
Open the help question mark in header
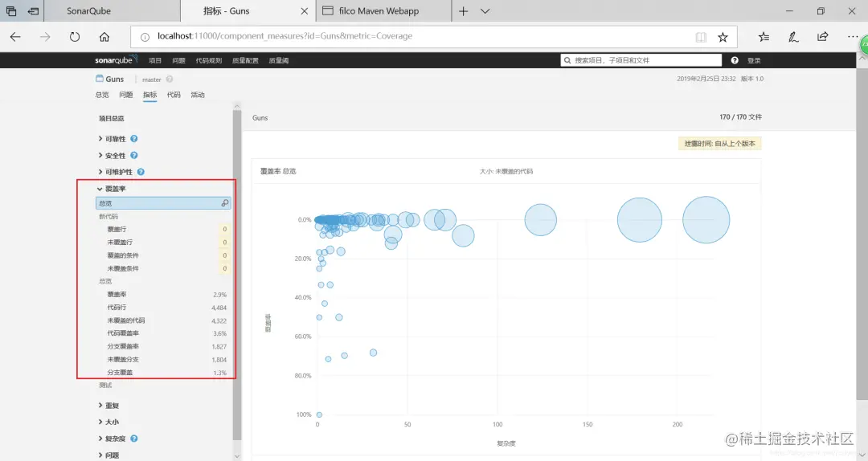pyautogui.click(x=735, y=60)
